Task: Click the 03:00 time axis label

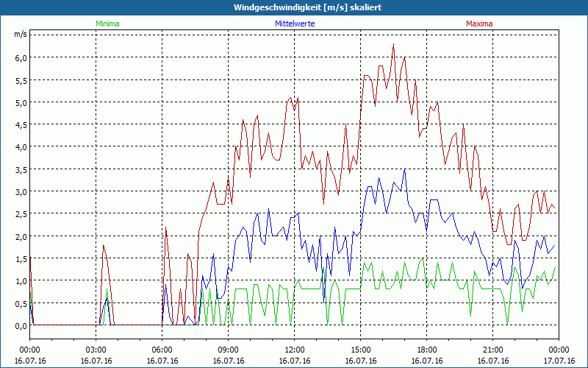Action: tap(96, 350)
